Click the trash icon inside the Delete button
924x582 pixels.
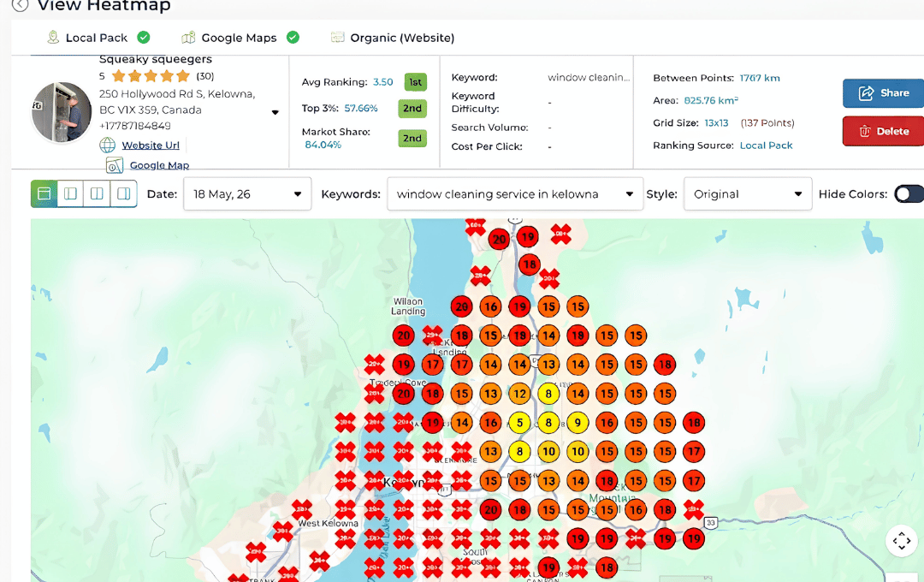[864, 131]
